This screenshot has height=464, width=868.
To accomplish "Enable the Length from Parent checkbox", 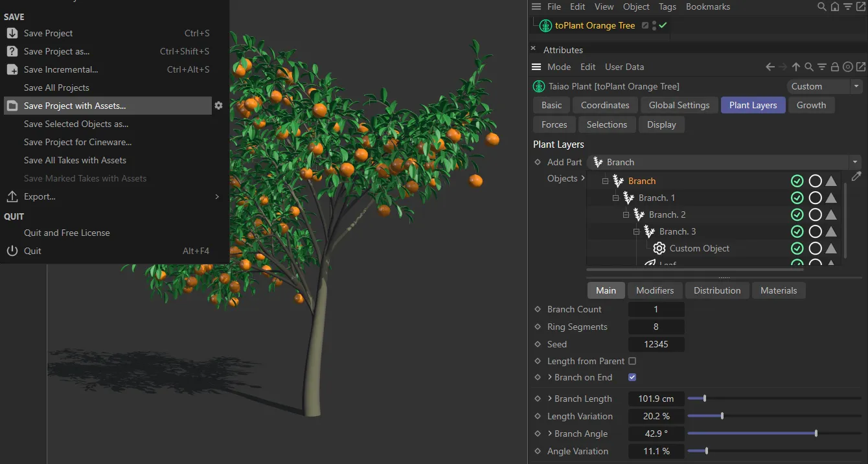I will (632, 361).
